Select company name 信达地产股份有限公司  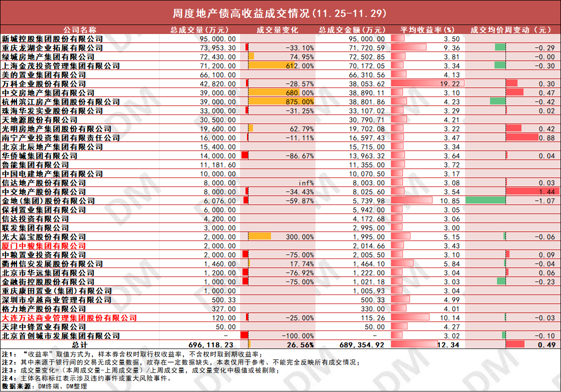pyautogui.click(x=43, y=183)
